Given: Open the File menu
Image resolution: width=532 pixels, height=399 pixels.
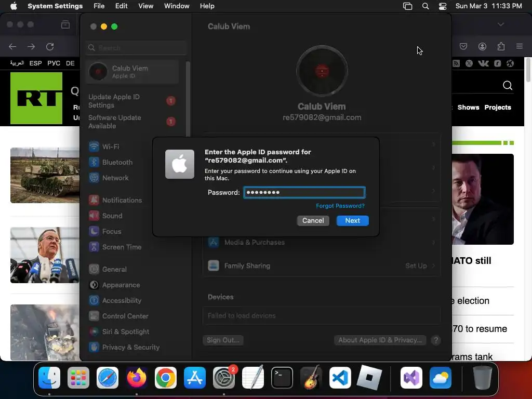Looking at the screenshot, I should (99, 6).
